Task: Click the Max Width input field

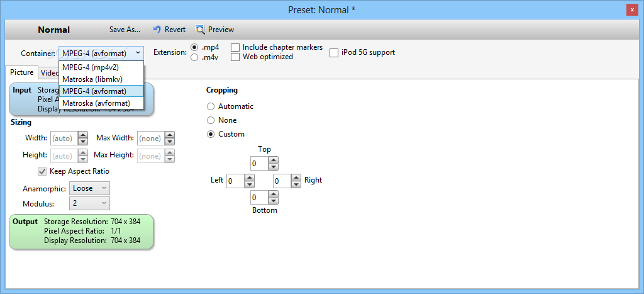Action: point(151,138)
